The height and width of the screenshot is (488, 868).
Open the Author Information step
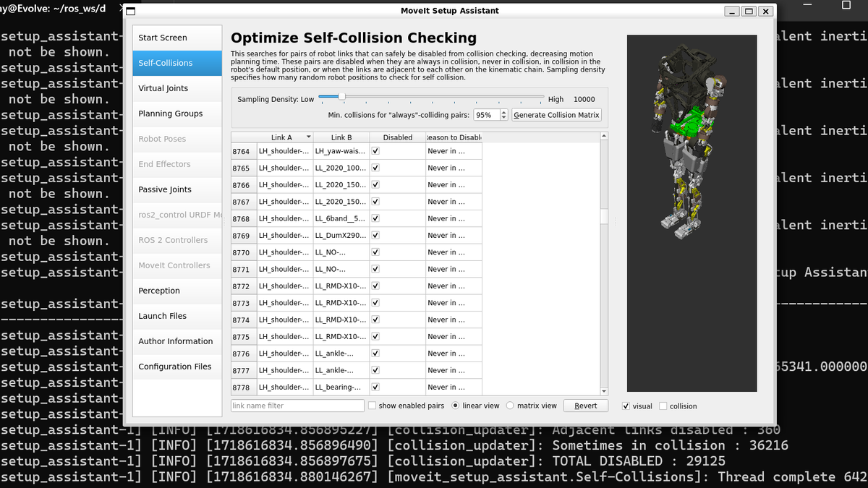coord(177,341)
